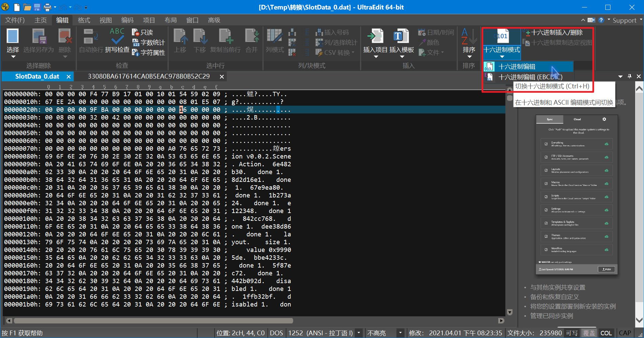Image resolution: width=644 pixels, height=338 pixels.
Task: Open the Insert Item (插入项目) tool
Action: coord(375,37)
